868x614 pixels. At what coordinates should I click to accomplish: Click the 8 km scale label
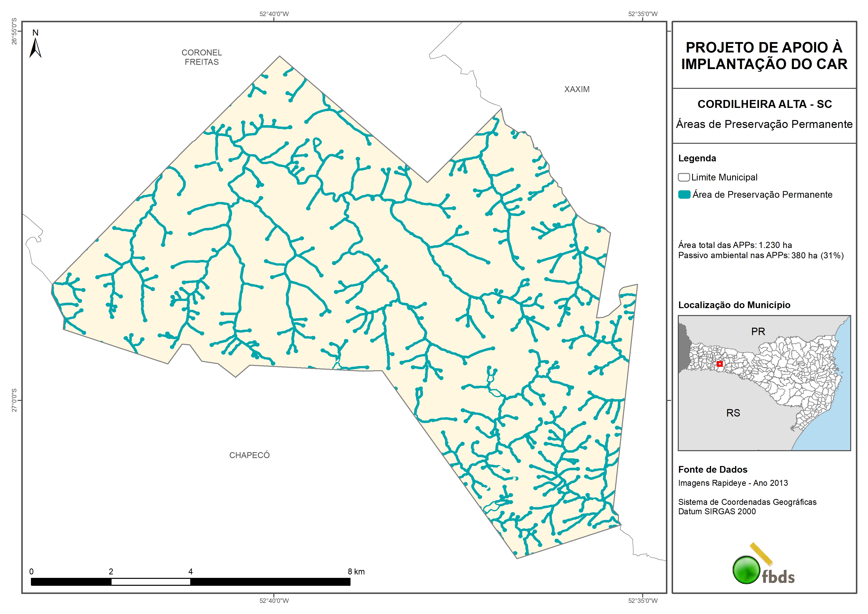tap(356, 572)
